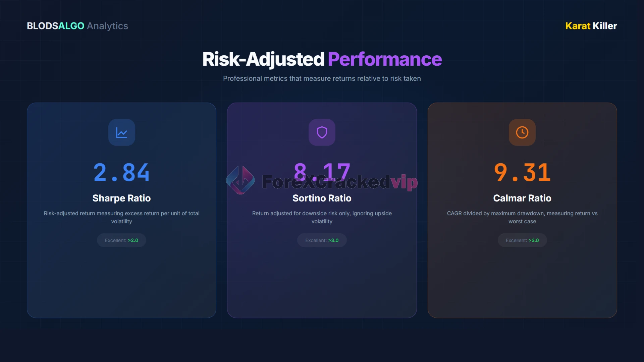Click the Excellent: >3.0 badge under Calmar
This screenshot has width=644, height=362.
522,240
